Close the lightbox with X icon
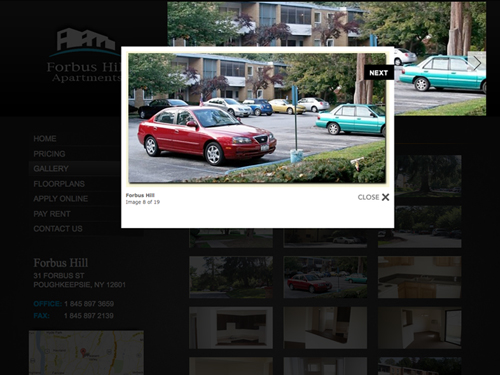Screen dimensions: 500x375 (x=385, y=197)
